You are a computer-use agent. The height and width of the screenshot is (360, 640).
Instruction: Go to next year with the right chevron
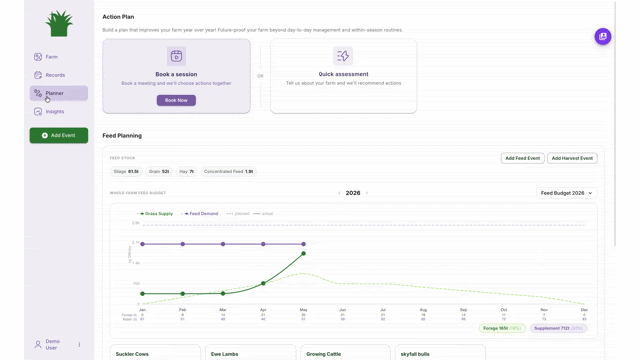367,193
